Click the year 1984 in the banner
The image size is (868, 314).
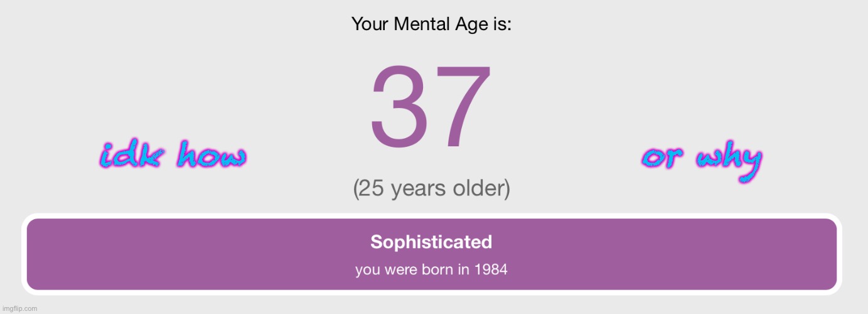pyautogui.click(x=491, y=270)
